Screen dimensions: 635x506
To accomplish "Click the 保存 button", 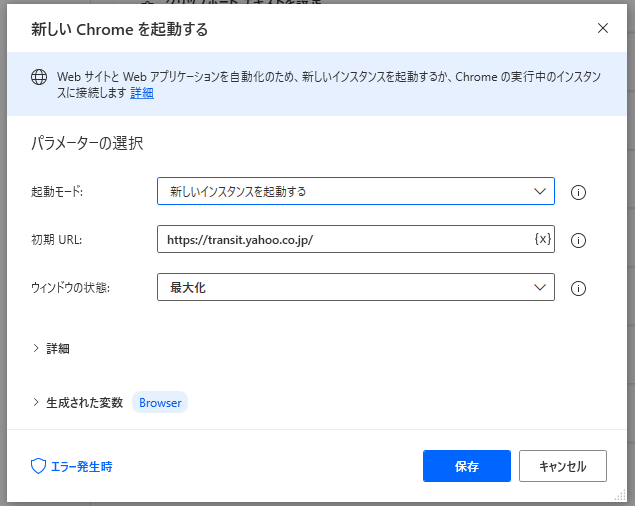I will 466,466.
